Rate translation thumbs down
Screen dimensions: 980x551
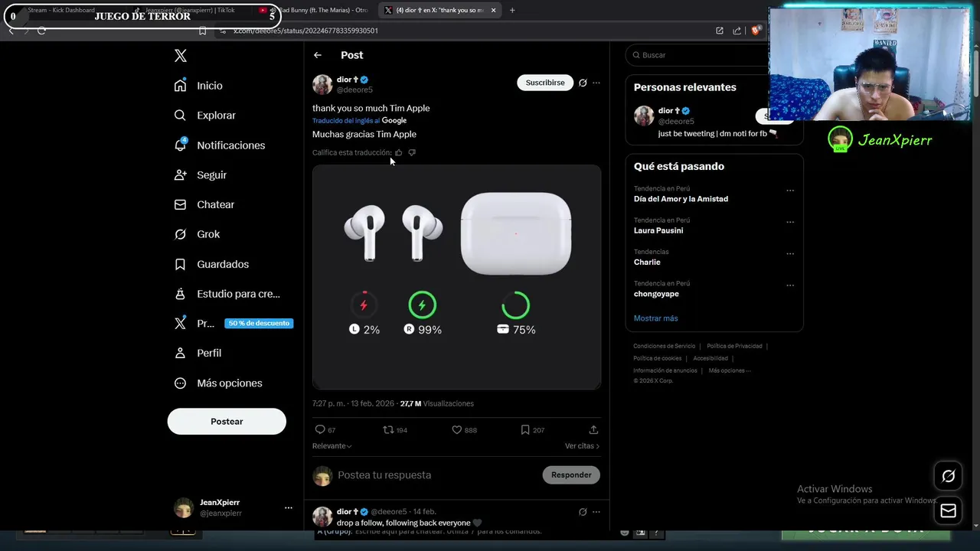(412, 153)
